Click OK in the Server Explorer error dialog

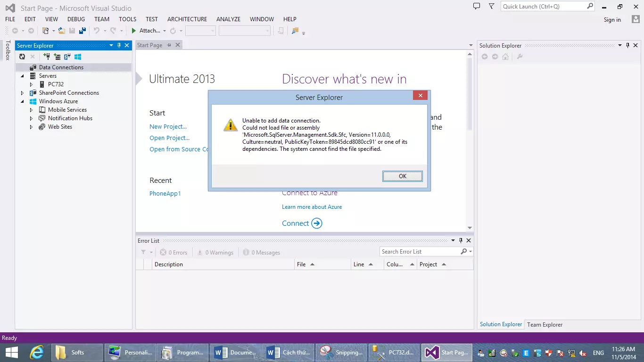(x=402, y=176)
